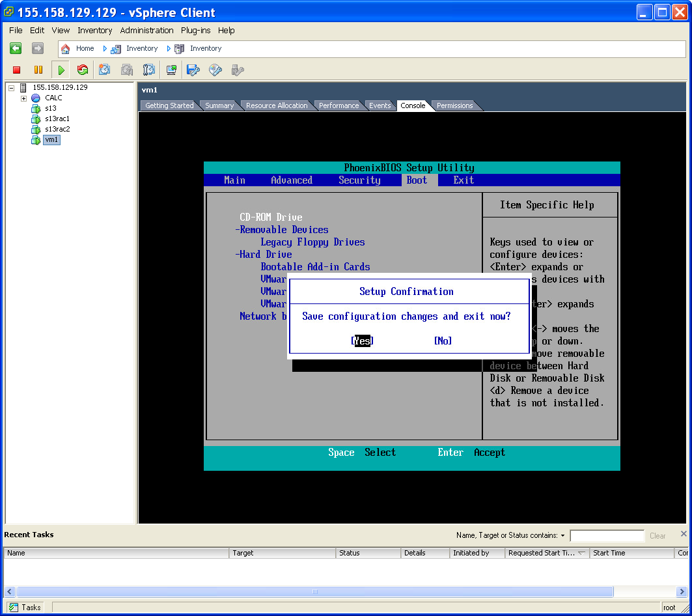Open the Snapshot Manager icon
This screenshot has height=616, width=692.
pos(148,70)
